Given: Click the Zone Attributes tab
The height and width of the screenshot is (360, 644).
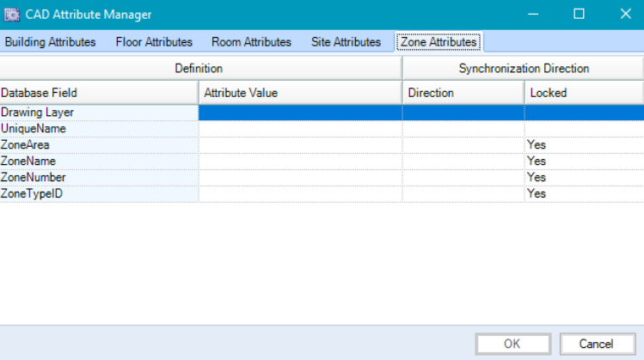Looking at the screenshot, I should [439, 42].
